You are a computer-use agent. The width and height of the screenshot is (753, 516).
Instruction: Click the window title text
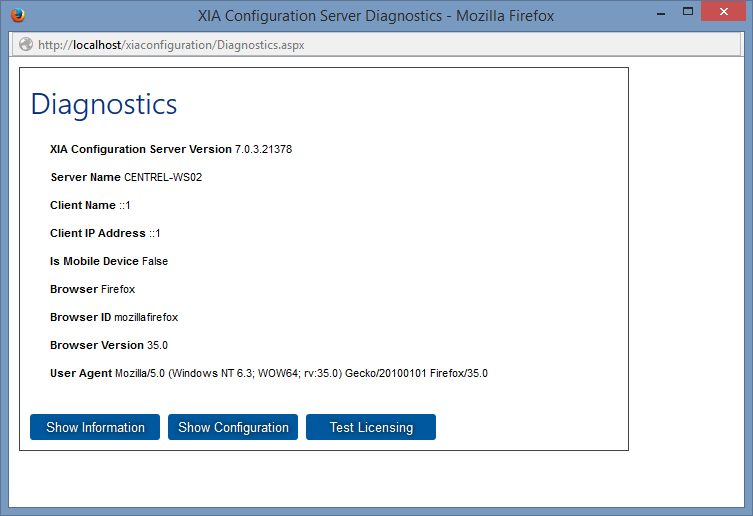[376, 16]
